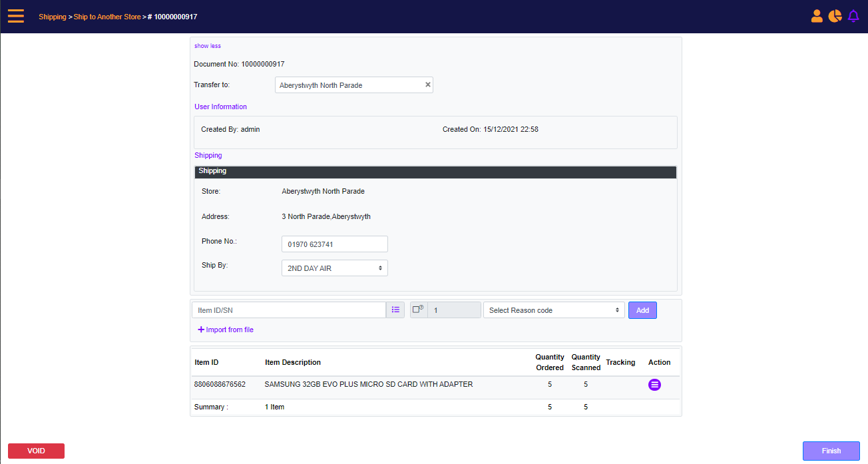868x464 pixels.
Task: Click the Item Description column header
Action: (293, 362)
